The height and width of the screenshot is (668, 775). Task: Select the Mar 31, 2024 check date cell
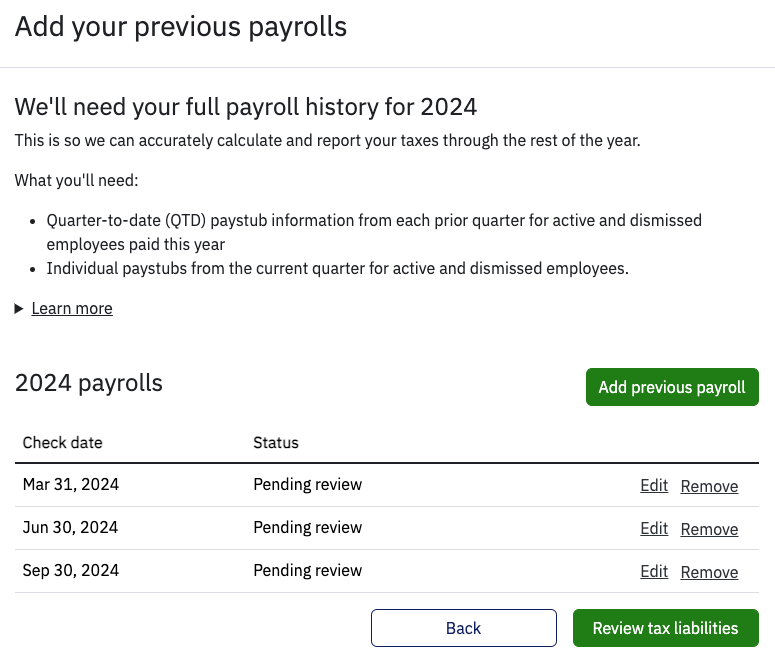coord(71,485)
